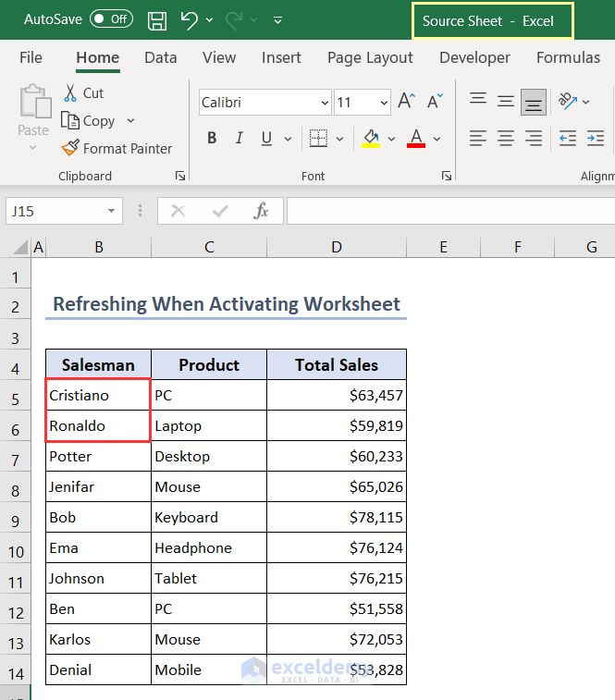Expand the Name Box dropdown arrow
This screenshot has height=700, width=615.
[112, 211]
